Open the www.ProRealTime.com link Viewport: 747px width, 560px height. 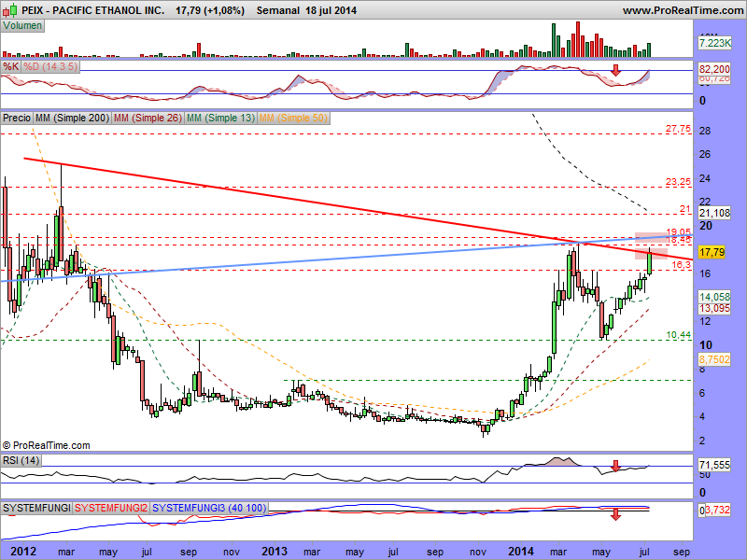(683, 10)
